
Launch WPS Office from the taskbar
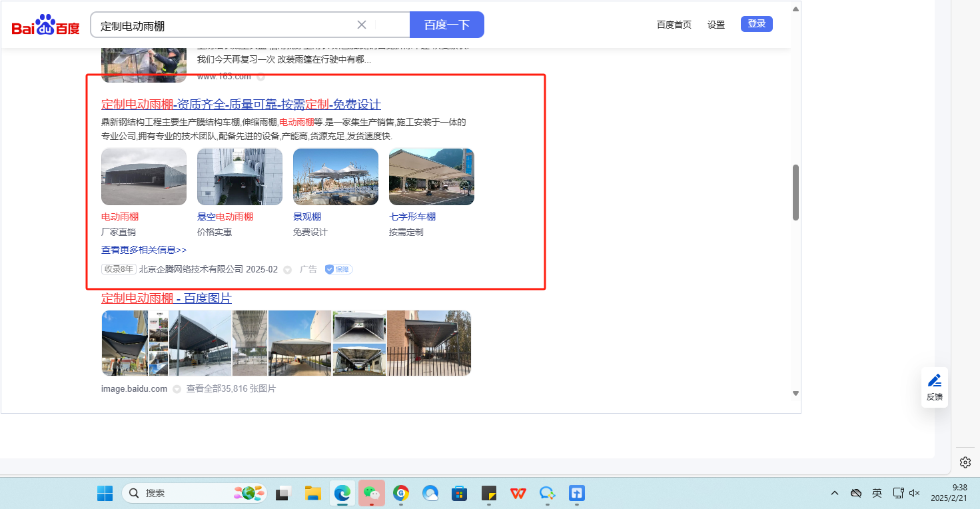tap(518, 493)
